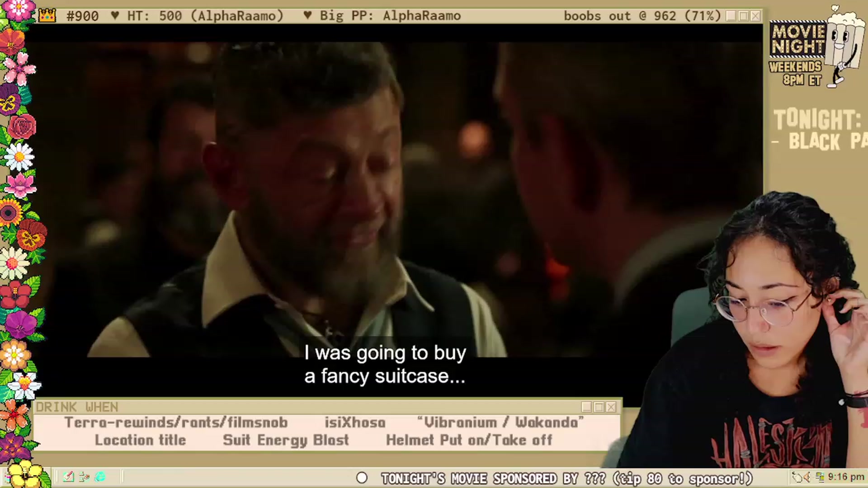Click the Show Desktop quick launch icon
This screenshot has height=488, width=868.
coord(68,477)
